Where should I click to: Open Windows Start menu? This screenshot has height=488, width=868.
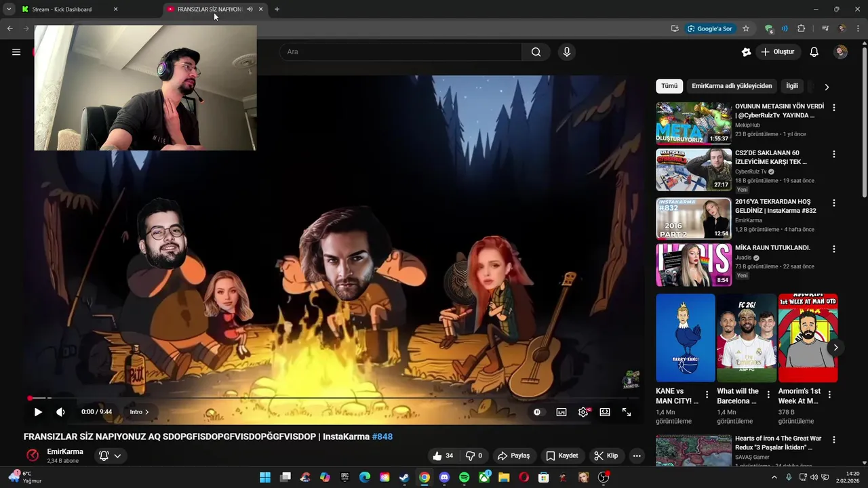pos(265,477)
